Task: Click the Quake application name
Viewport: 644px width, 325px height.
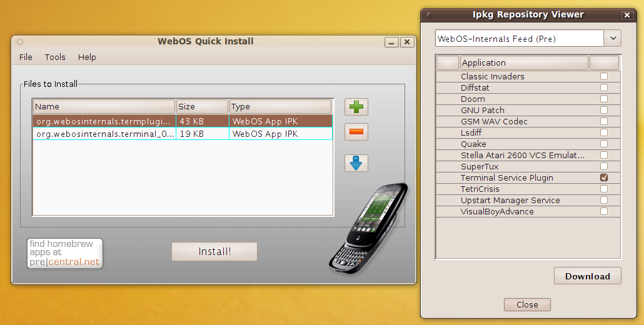Action: pyautogui.click(x=473, y=144)
